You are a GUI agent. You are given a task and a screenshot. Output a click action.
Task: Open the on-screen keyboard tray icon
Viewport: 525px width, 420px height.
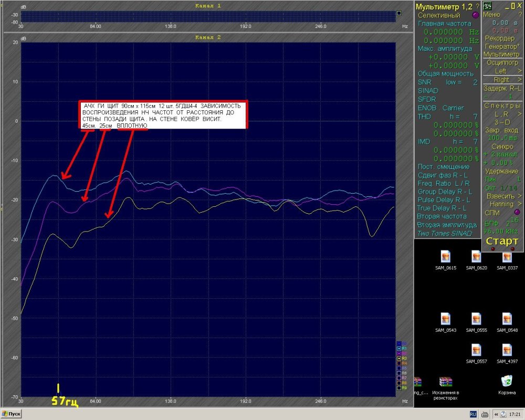click(484, 414)
